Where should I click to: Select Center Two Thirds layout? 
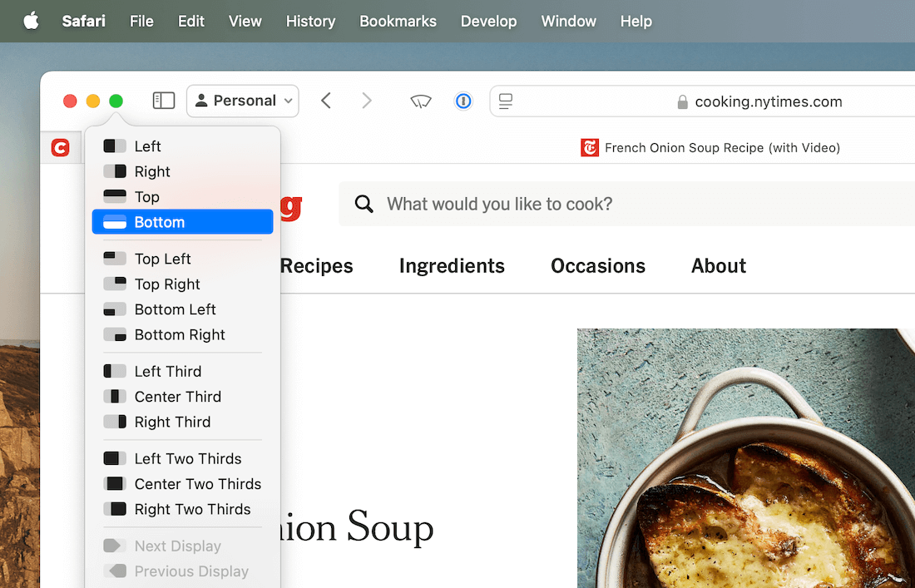[197, 483]
